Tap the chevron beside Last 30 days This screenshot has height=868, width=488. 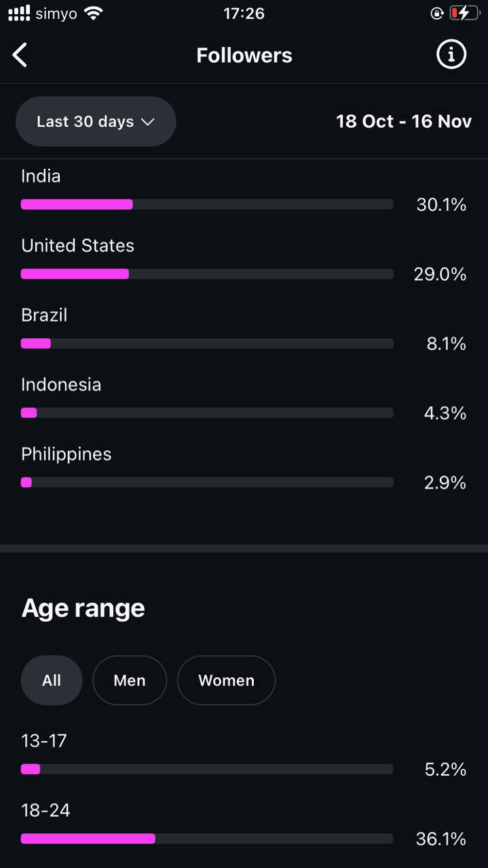pos(147,122)
